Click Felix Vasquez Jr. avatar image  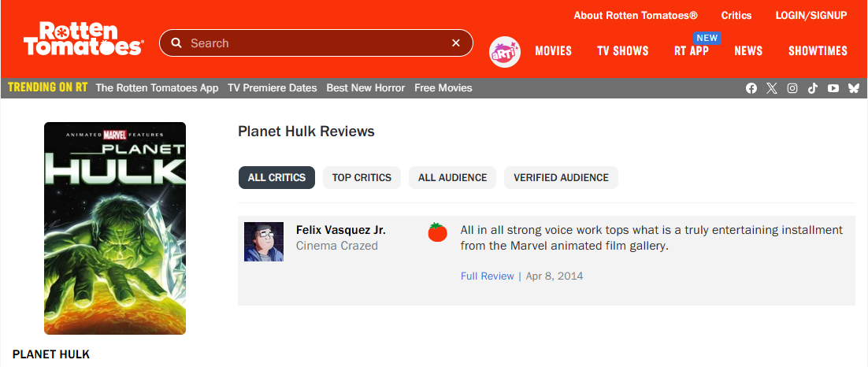point(264,242)
